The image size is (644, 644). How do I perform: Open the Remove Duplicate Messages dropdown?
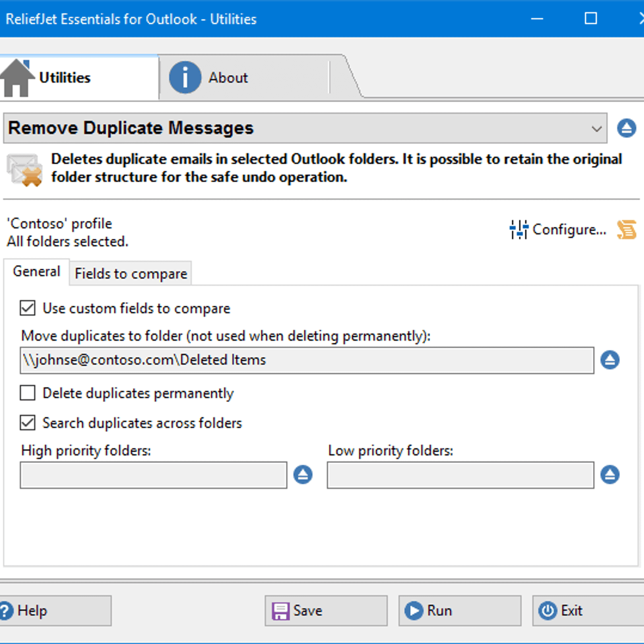(x=305, y=128)
